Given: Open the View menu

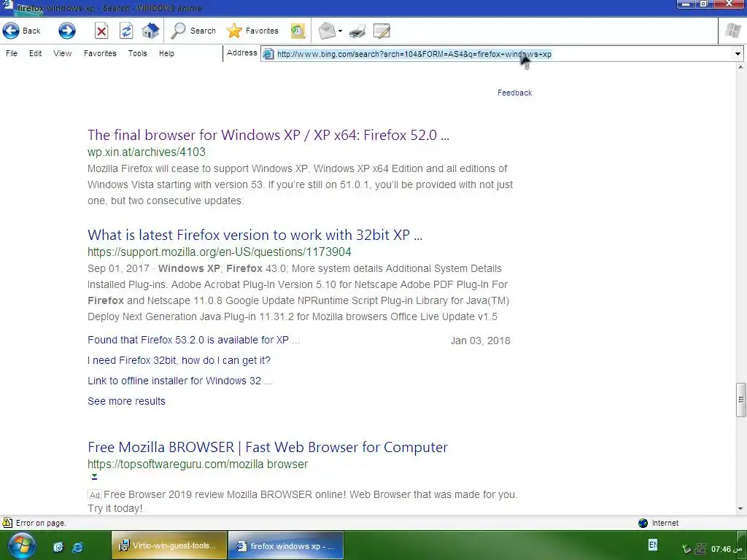Looking at the screenshot, I should click(63, 53).
